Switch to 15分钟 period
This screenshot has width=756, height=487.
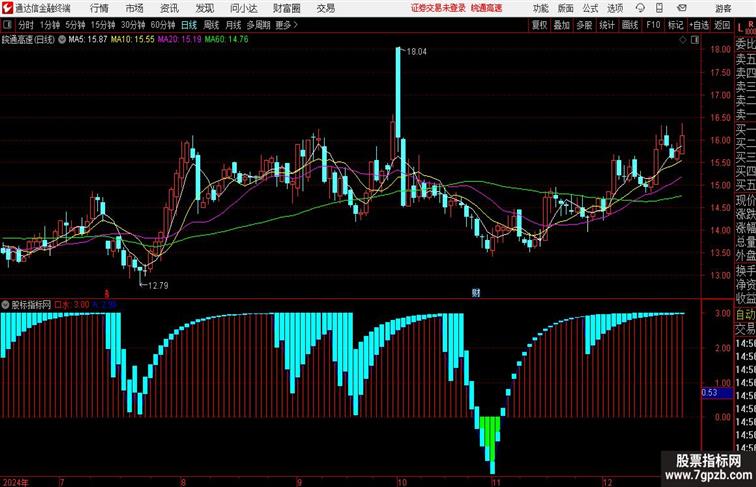(103, 25)
